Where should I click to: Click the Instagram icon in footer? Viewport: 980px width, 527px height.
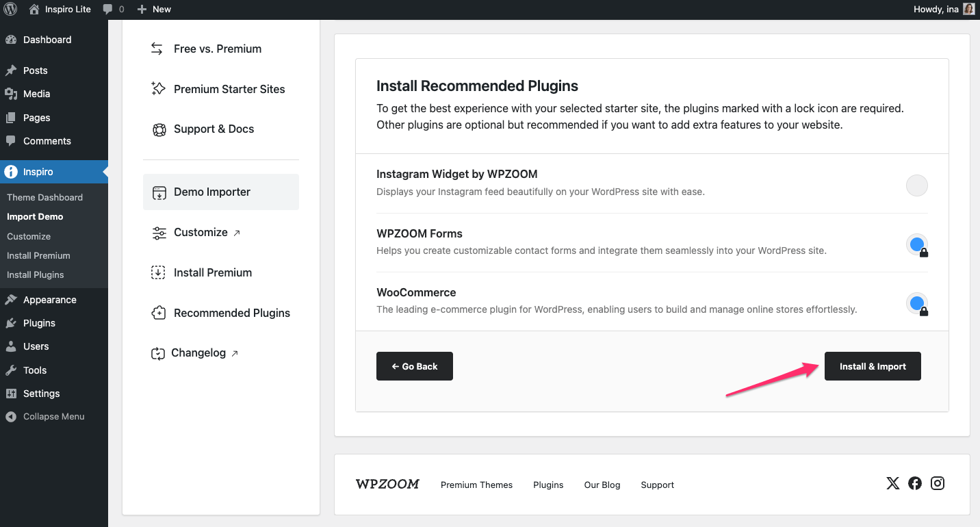click(x=938, y=483)
